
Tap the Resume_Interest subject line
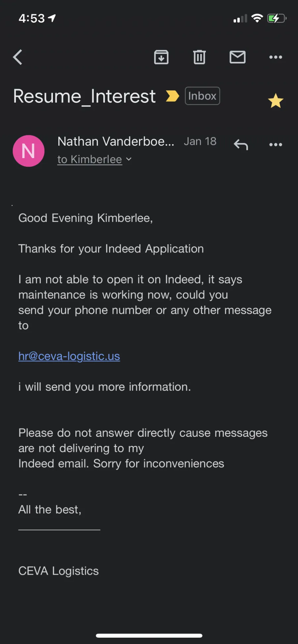pos(84,97)
